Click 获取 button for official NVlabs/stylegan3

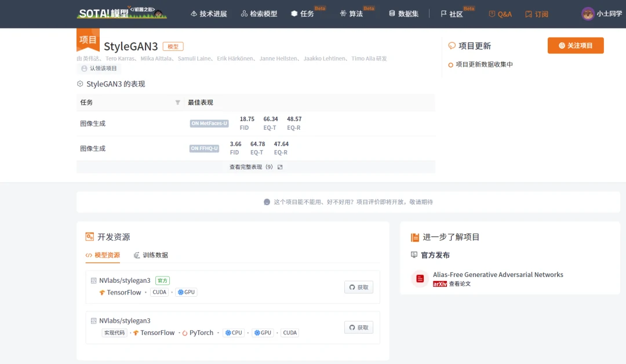pyautogui.click(x=359, y=287)
